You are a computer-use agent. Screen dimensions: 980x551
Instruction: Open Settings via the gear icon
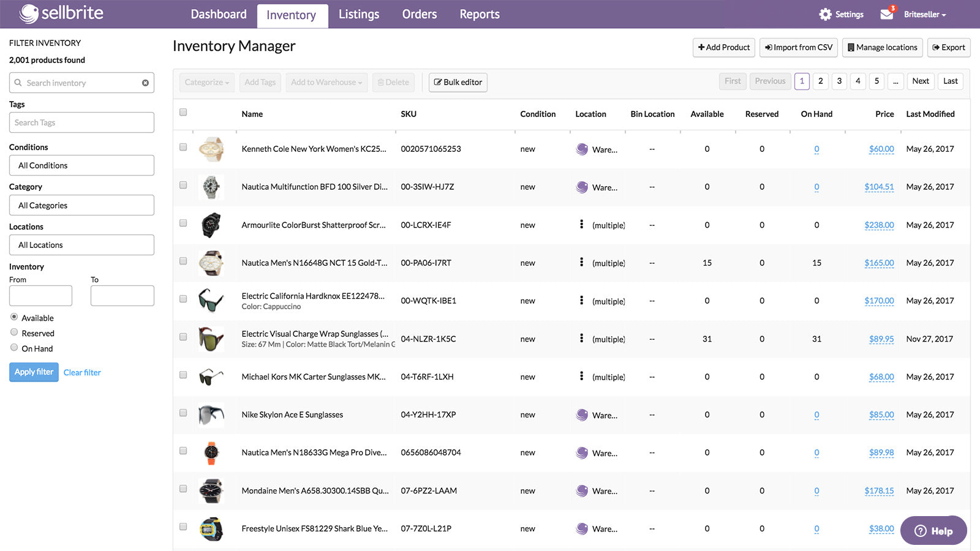(824, 13)
